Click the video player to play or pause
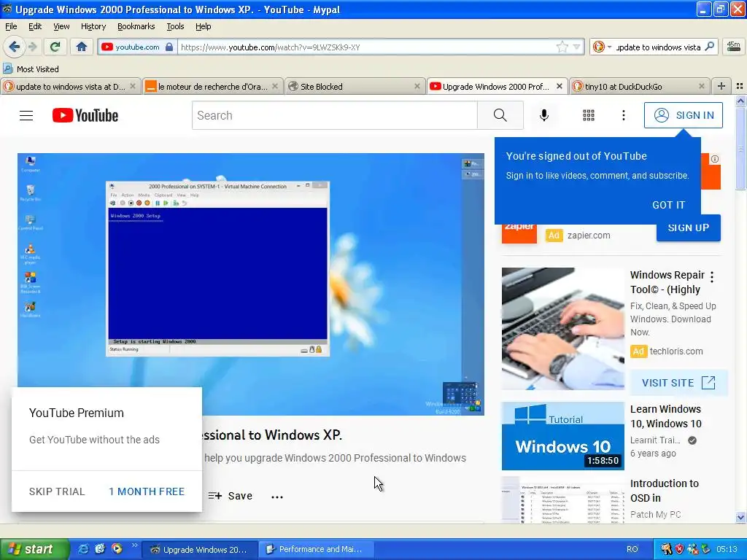This screenshot has width=747, height=560. [251, 284]
